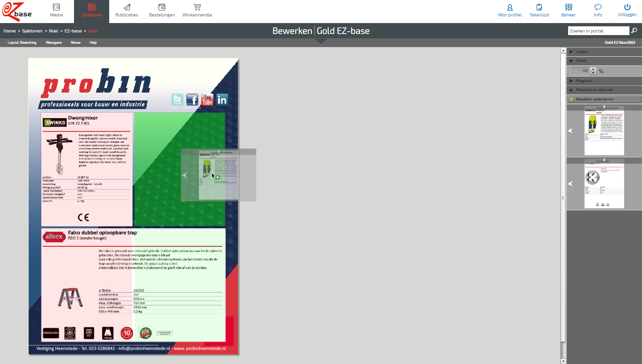
Task: Click the EZ-base logo
Action: point(17,11)
